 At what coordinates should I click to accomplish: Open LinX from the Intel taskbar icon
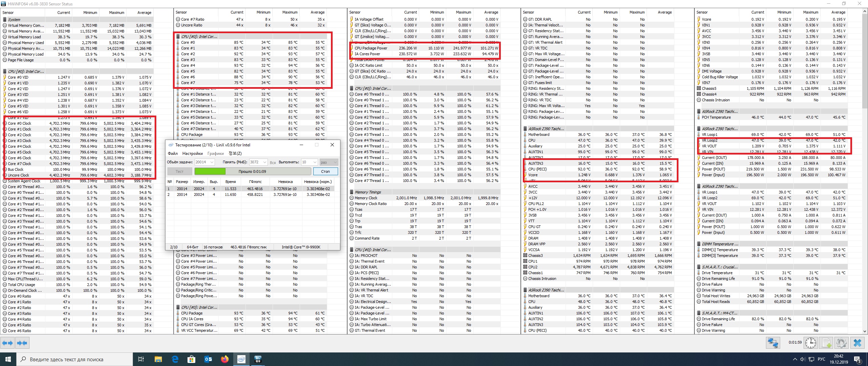click(x=241, y=359)
